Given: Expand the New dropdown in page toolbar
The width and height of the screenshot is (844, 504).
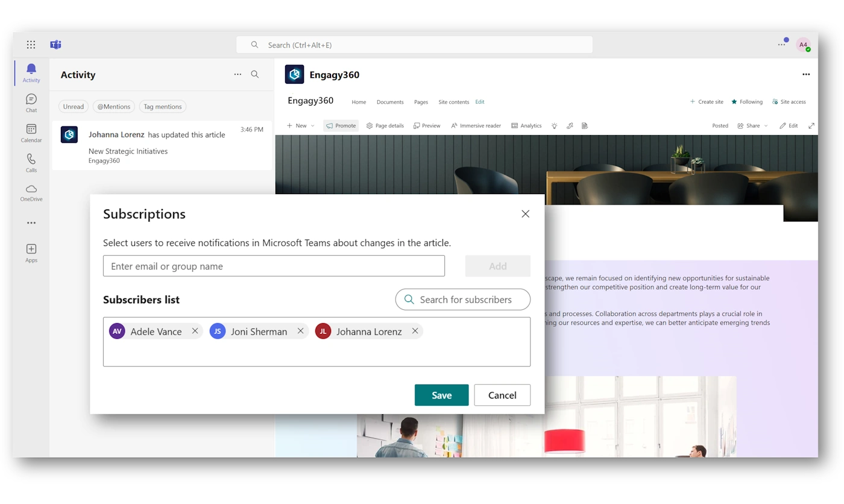Looking at the screenshot, I should 301,126.
